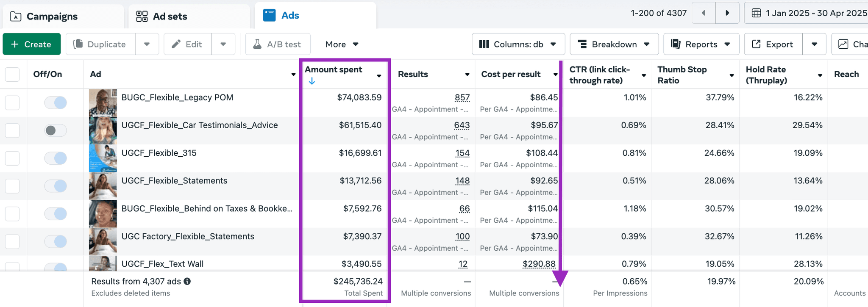Click the Charts button icon
868x307 pixels.
[x=843, y=44]
